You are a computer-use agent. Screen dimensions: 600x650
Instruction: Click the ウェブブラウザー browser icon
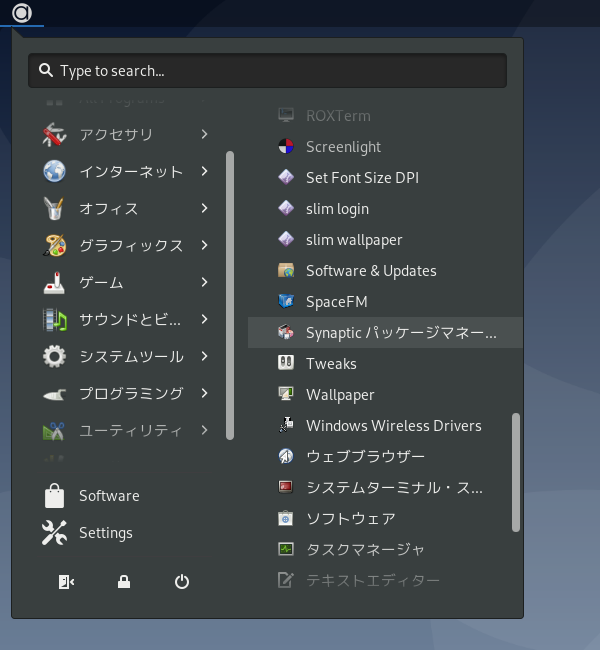[286, 456]
